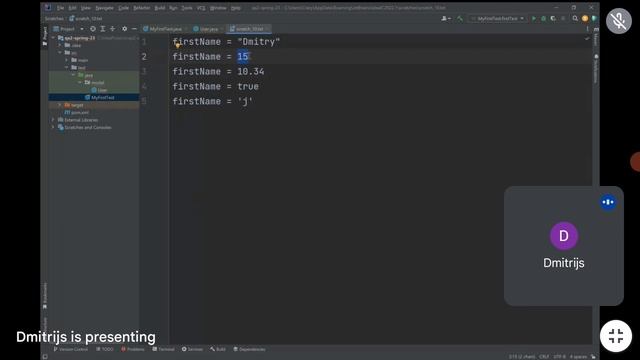Open the Navigate menu
Image resolution: width=640 pixels, height=360 pixels.
(104, 8)
